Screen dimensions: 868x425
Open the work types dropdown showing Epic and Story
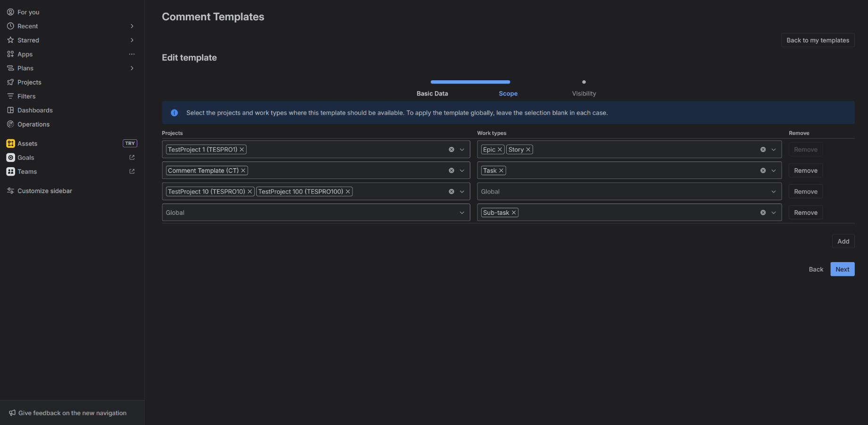[x=773, y=149]
